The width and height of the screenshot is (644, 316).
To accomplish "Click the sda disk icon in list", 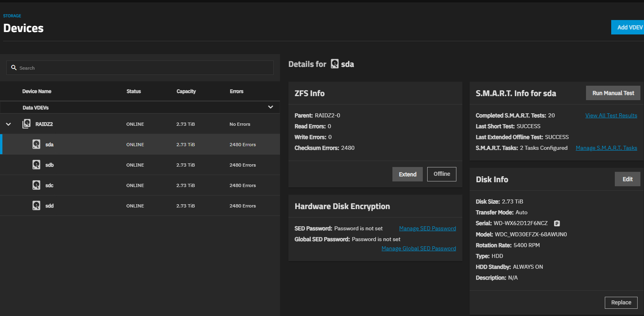I will point(36,144).
